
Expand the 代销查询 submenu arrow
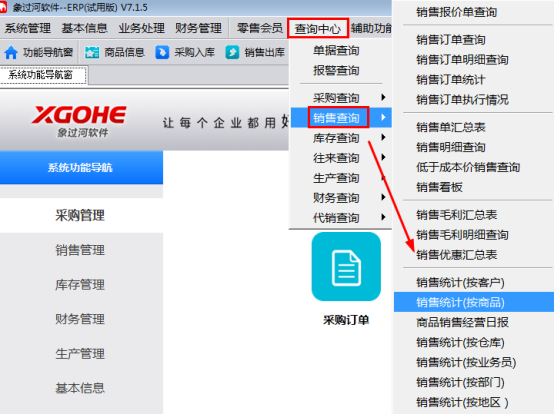[383, 217]
